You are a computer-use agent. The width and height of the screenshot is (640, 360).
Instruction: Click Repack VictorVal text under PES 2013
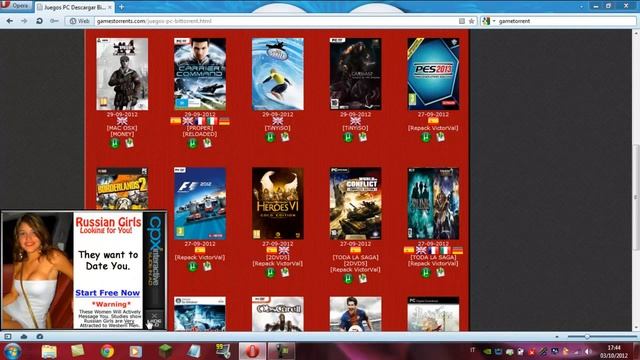[x=433, y=128]
